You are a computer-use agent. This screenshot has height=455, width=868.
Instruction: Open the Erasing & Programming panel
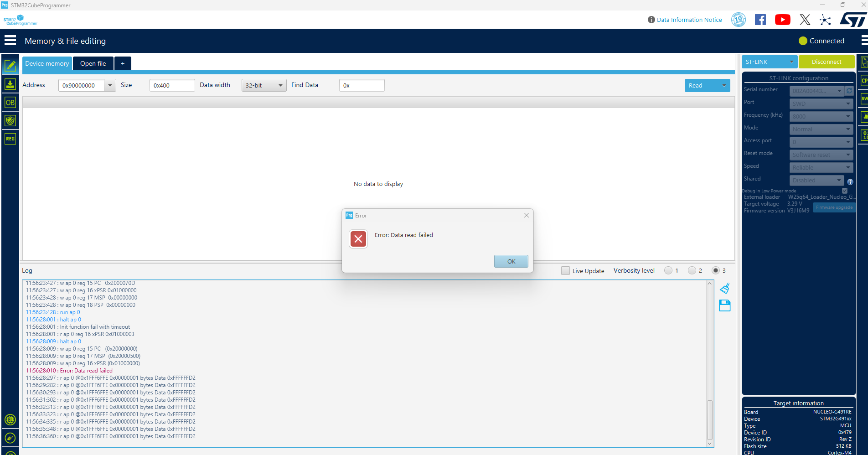point(10,84)
